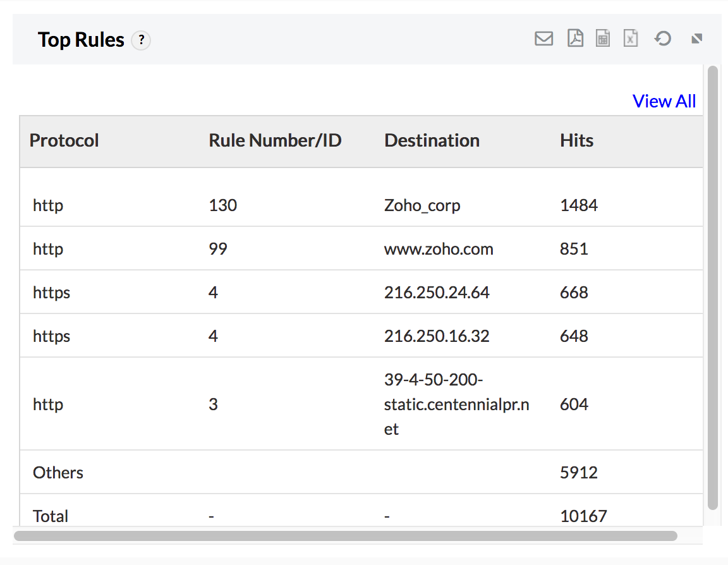Viewport: 728px width, 565px height.
Task: Open the View All link
Action: pyautogui.click(x=664, y=101)
